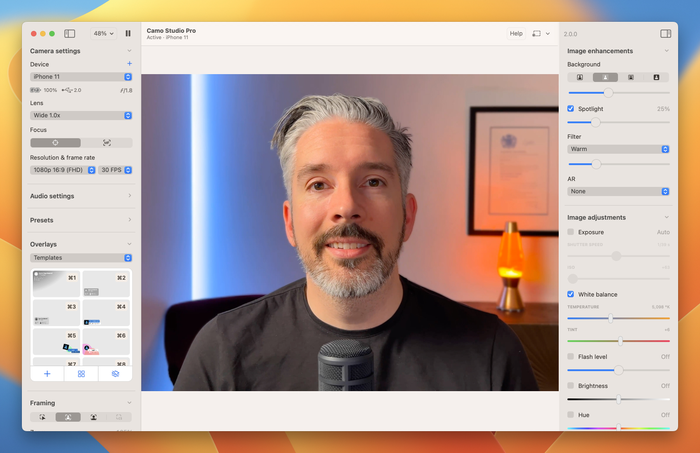The width and height of the screenshot is (700, 453).
Task: Select the second background blur mode icon
Action: coord(605,77)
